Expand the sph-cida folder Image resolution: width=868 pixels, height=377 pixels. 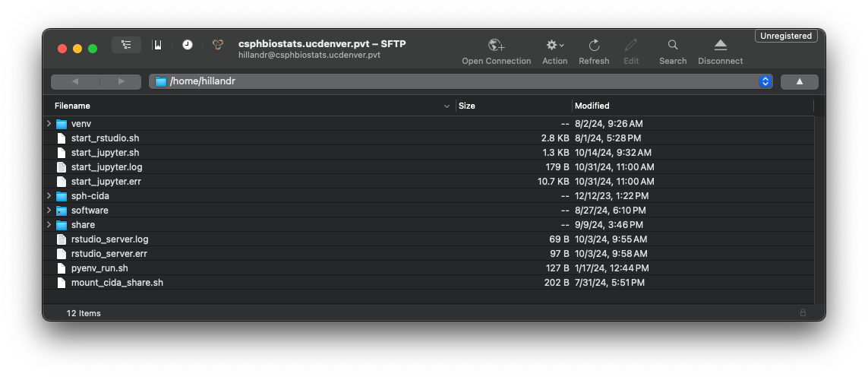tap(49, 195)
